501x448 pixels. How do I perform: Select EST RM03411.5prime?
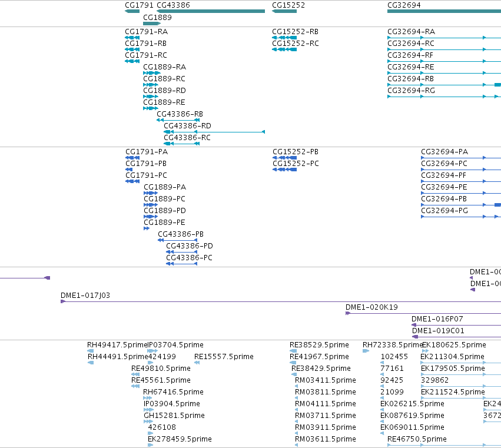pyautogui.click(x=325, y=380)
